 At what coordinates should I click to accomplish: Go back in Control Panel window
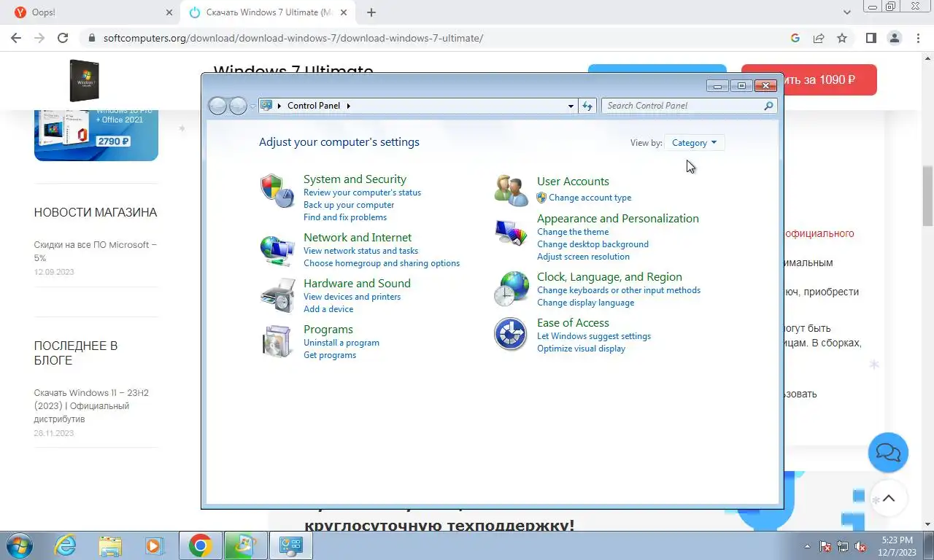[217, 106]
